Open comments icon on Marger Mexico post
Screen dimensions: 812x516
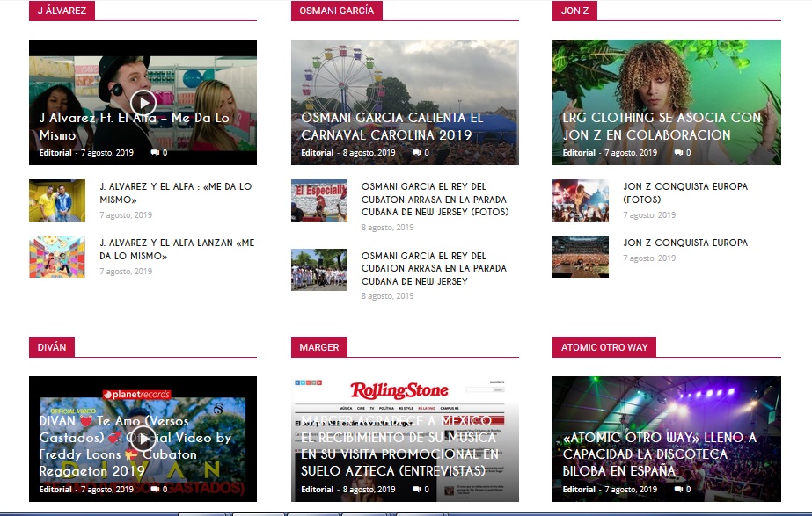point(416,489)
